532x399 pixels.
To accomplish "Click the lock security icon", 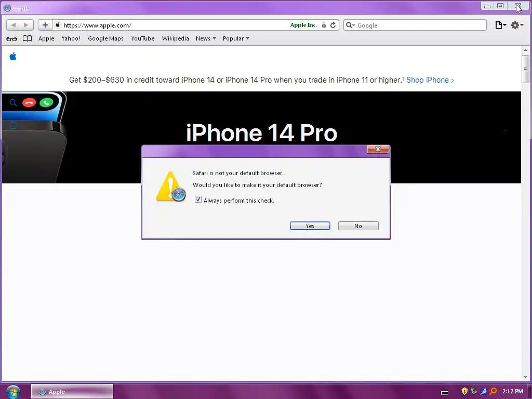I will [x=324, y=25].
